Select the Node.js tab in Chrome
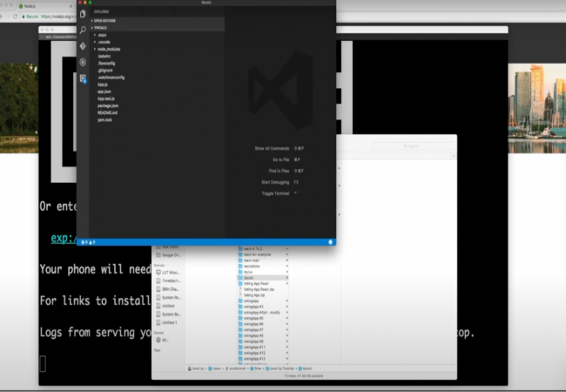The image size is (566, 392). (x=44, y=6)
